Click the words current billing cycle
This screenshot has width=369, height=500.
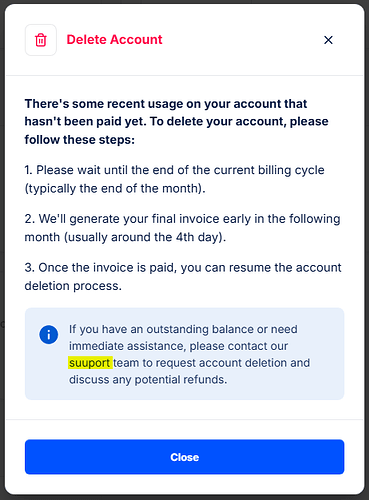click(x=269, y=170)
